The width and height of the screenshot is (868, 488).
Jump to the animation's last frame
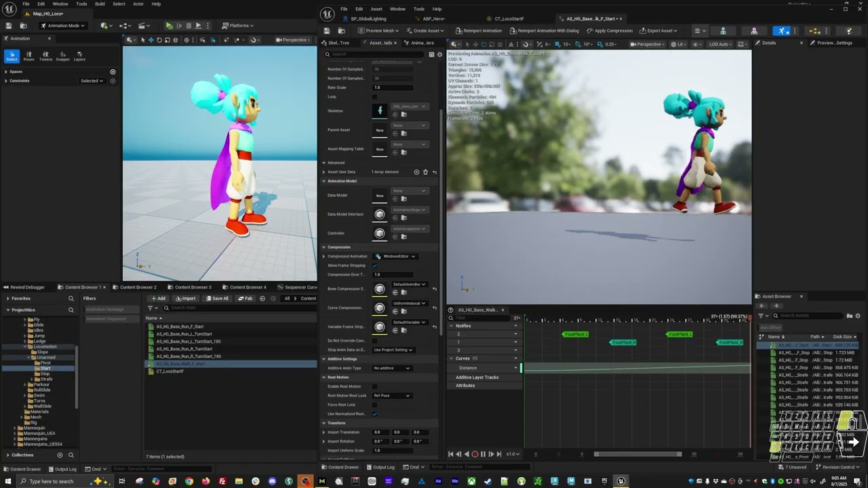click(499, 454)
